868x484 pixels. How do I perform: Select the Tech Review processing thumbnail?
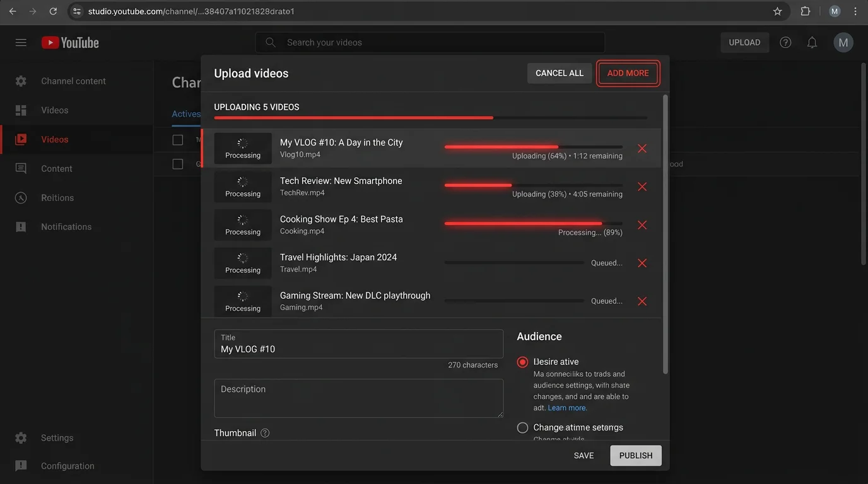(243, 187)
